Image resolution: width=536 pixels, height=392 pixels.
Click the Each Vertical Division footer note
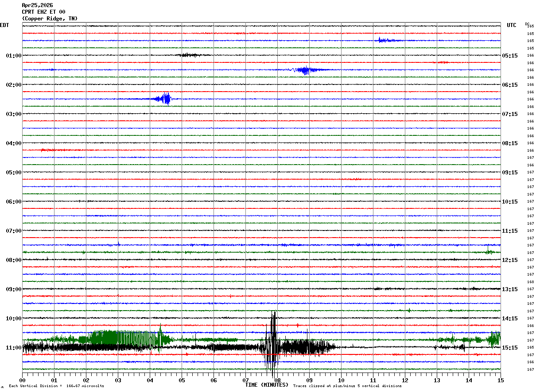tap(56, 386)
